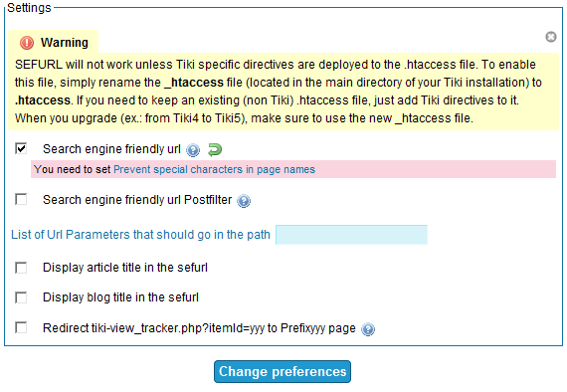The width and height of the screenshot is (567, 392).
Task: Reset Search engine friendly url with green arrow
Action: (x=215, y=149)
